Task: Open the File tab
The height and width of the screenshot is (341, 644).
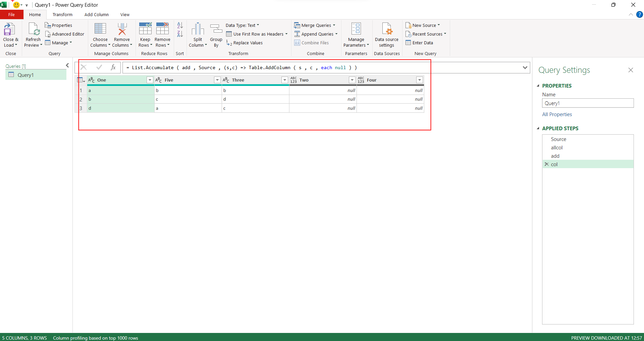Action: (12, 14)
